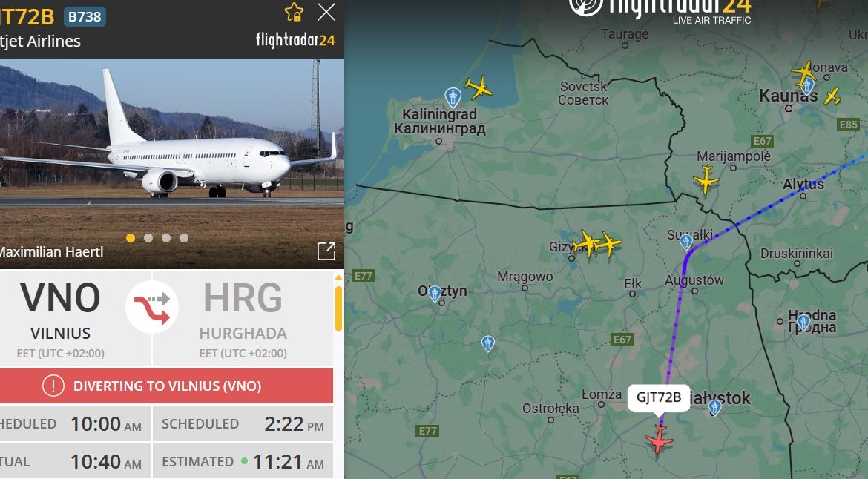Click the B738 aircraft type badge
The width and height of the screenshot is (868, 479).
point(85,16)
